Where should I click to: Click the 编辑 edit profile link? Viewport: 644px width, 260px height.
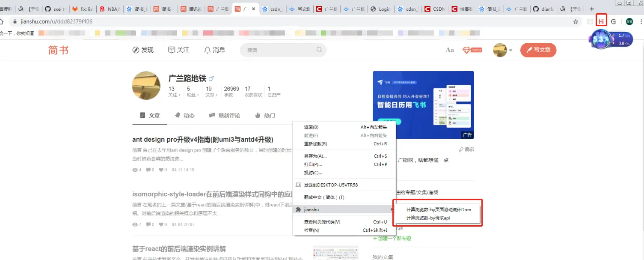(x=466, y=149)
